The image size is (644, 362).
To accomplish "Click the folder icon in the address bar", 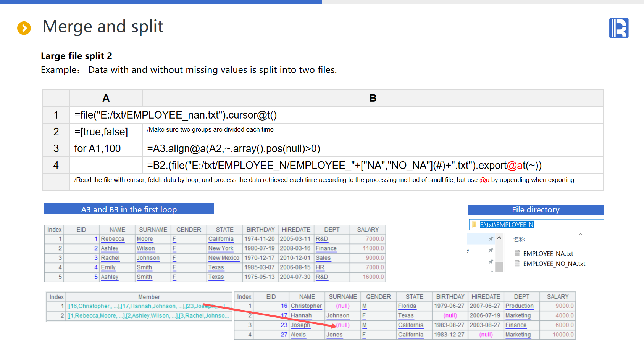I will (x=474, y=225).
